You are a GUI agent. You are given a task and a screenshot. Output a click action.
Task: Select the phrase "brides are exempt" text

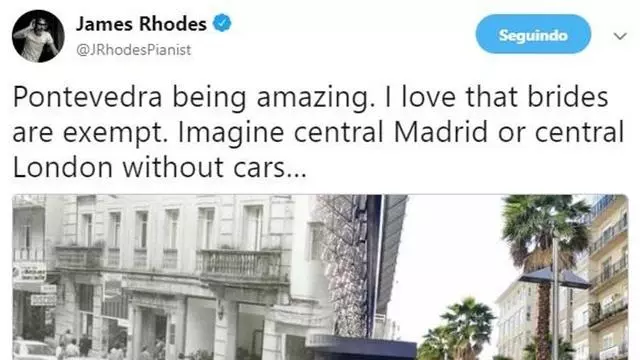(310, 115)
